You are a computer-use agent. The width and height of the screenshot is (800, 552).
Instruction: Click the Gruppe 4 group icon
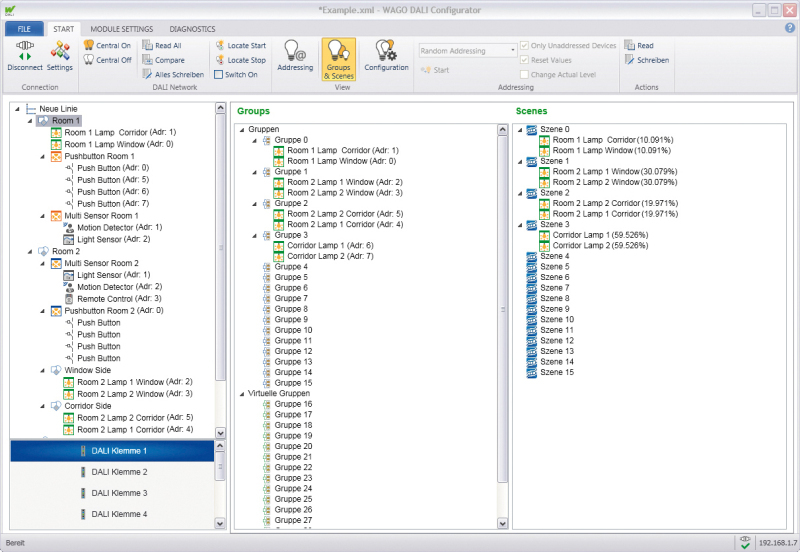coord(266,267)
